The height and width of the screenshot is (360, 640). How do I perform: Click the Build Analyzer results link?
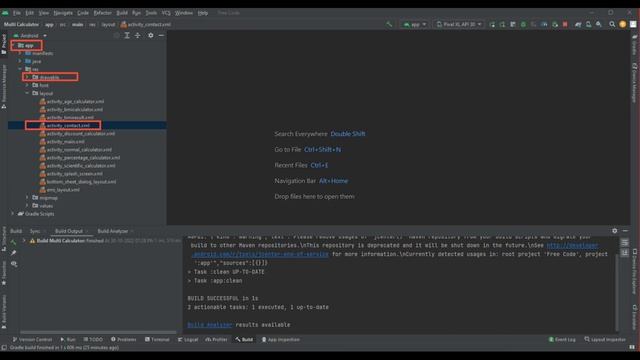210,325
